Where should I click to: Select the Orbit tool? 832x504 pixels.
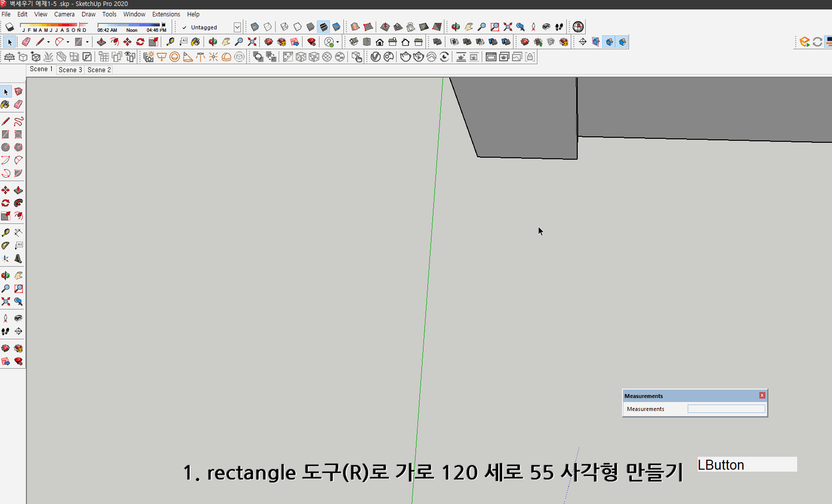[6, 275]
